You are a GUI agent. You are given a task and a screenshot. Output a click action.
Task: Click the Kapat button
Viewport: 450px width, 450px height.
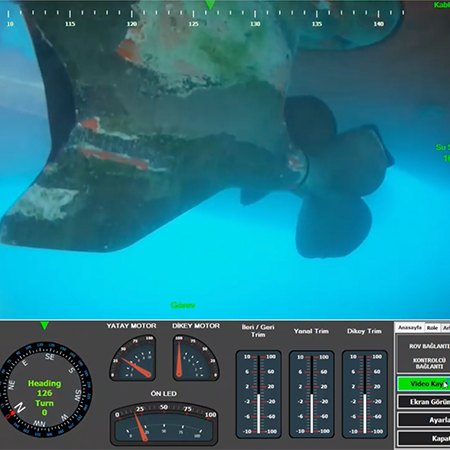(424, 438)
